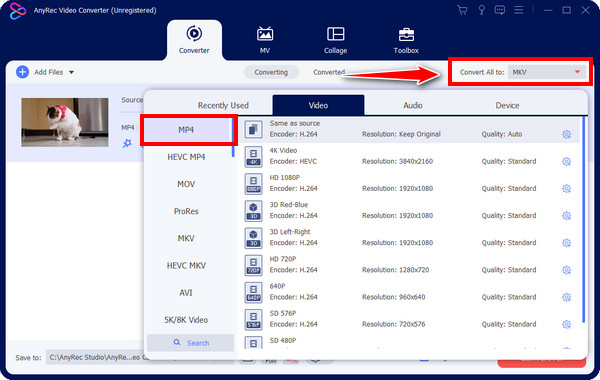Choose HEVC MKV format
Viewport: 600px width, 380px height.
point(186,266)
